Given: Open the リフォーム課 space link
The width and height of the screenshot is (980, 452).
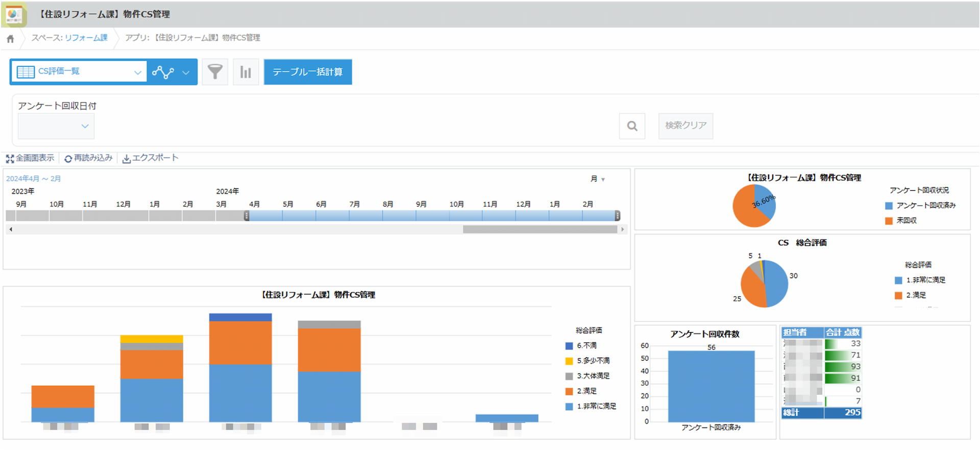Looking at the screenshot, I should (86, 38).
